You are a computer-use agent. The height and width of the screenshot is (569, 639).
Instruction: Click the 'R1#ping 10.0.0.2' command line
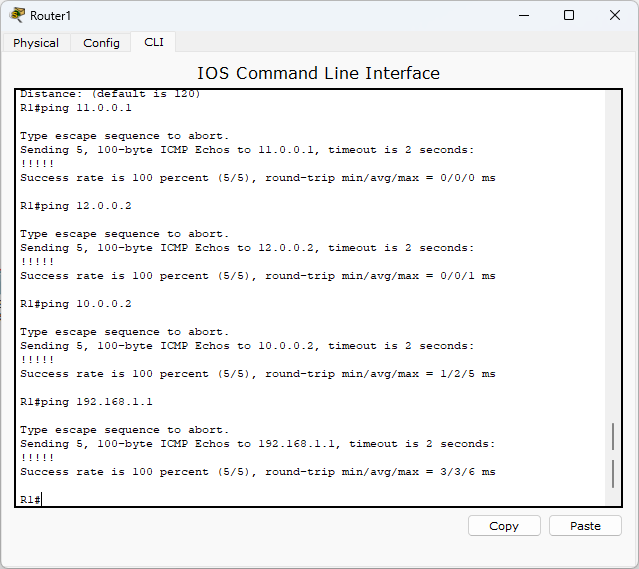pyautogui.click(x=76, y=304)
